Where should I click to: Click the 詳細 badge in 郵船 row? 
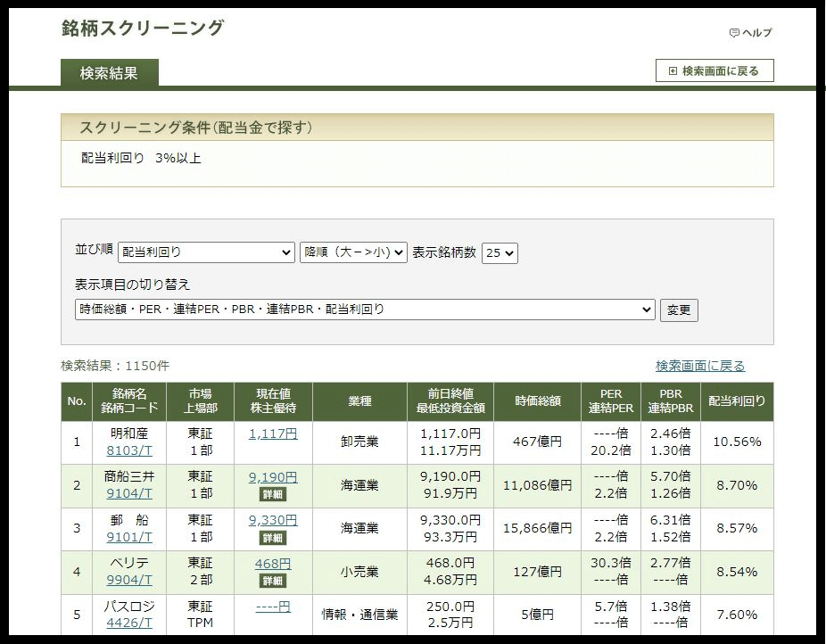273,538
